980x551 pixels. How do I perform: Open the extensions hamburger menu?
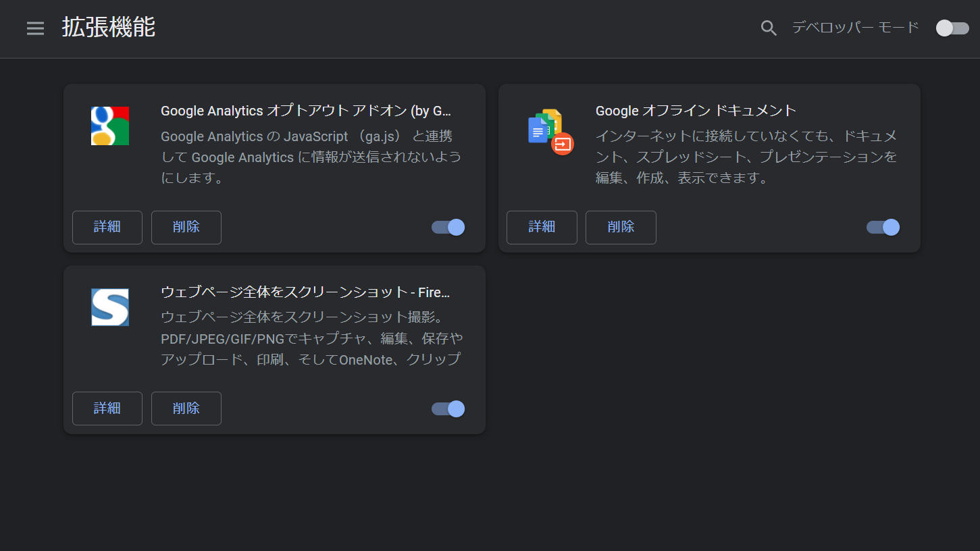35,28
